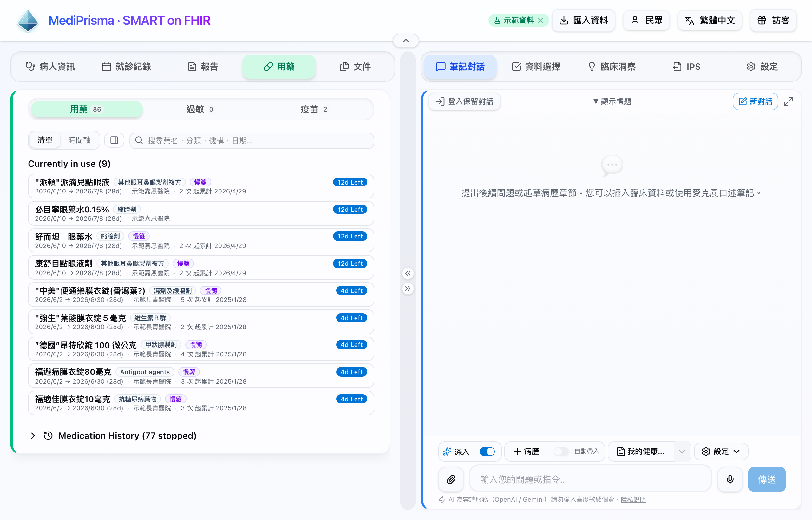
Task: Expand the 顯示標題 disclosure
Action: click(612, 101)
